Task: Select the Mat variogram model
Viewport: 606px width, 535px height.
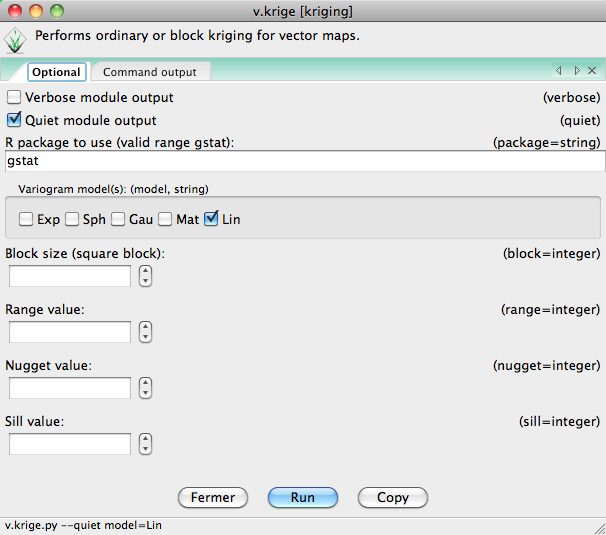Action: pos(165,219)
